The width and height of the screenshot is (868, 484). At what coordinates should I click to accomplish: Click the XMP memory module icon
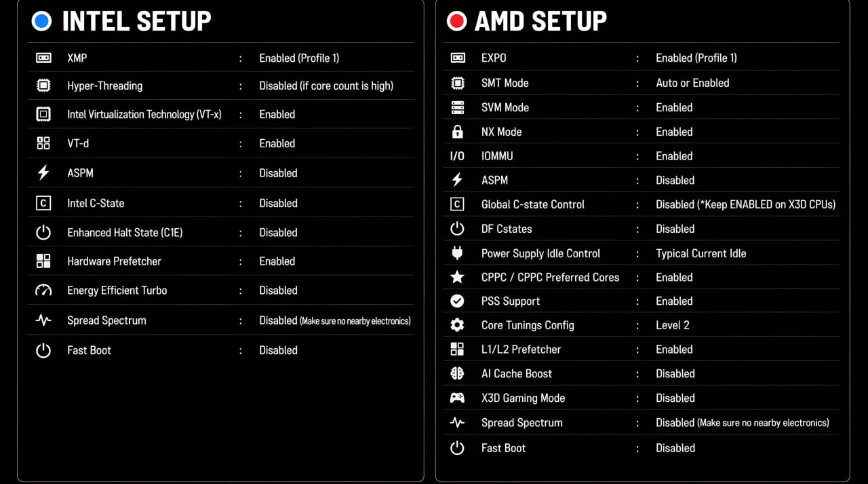pyautogui.click(x=43, y=58)
